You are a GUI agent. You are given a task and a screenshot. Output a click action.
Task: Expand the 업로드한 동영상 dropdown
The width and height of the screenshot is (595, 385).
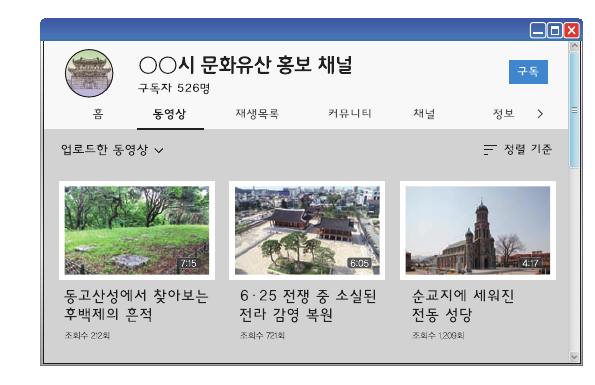(112, 149)
